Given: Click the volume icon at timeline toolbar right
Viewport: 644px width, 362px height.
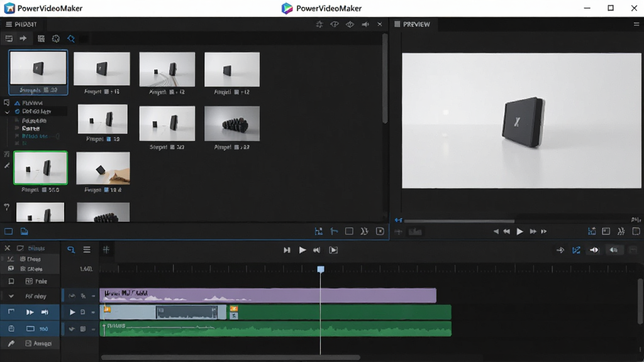Looking at the screenshot, I should (x=594, y=250).
